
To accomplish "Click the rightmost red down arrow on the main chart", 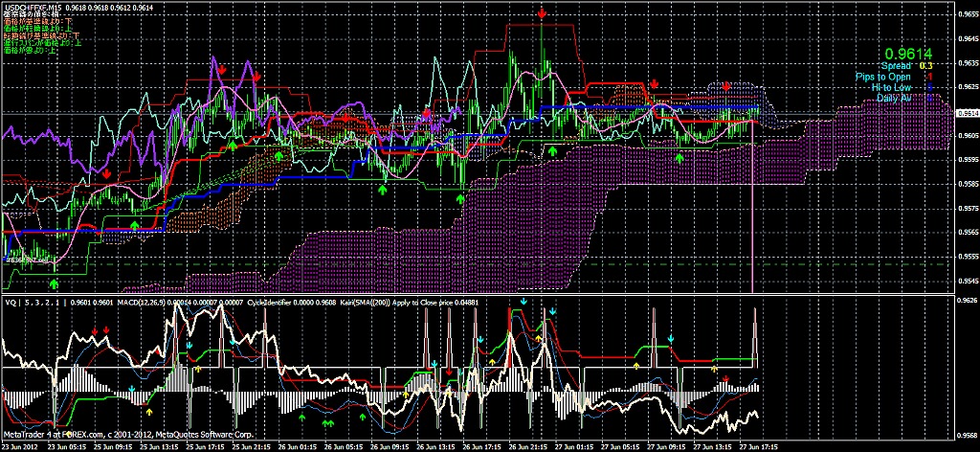I will point(727,87).
